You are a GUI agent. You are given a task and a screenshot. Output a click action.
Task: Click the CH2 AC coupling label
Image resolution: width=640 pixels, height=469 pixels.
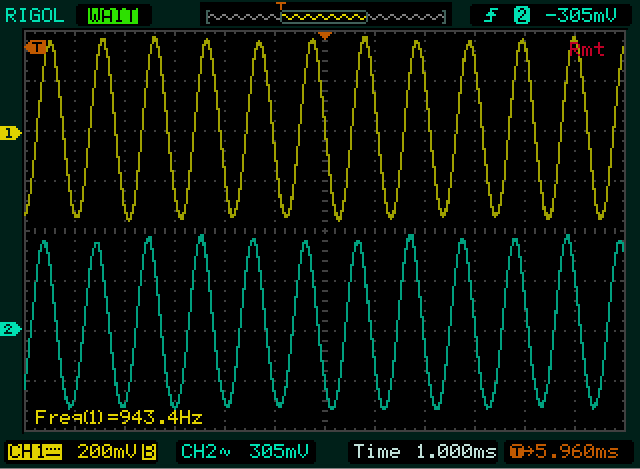click(x=206, y=452)
